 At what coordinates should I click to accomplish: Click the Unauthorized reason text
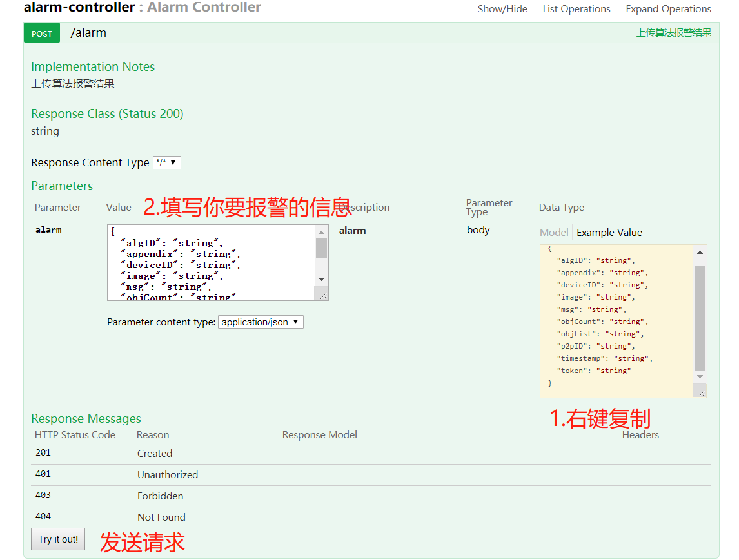coord(167,475)
